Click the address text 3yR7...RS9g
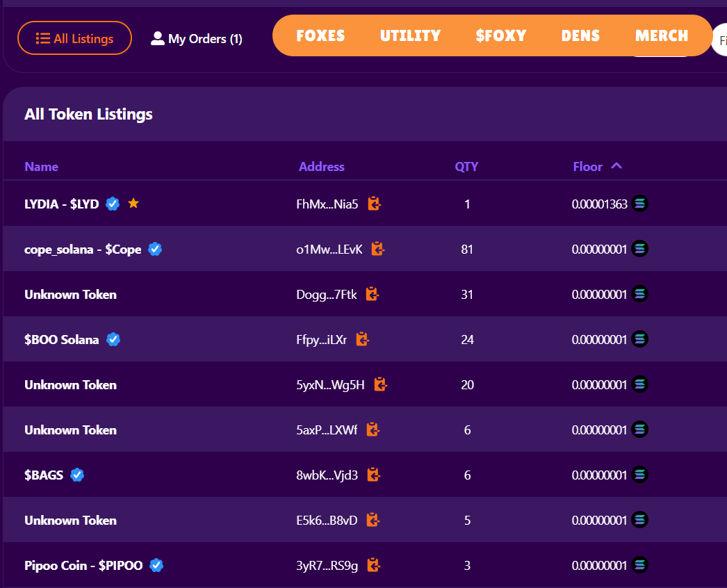 (327, 566)
